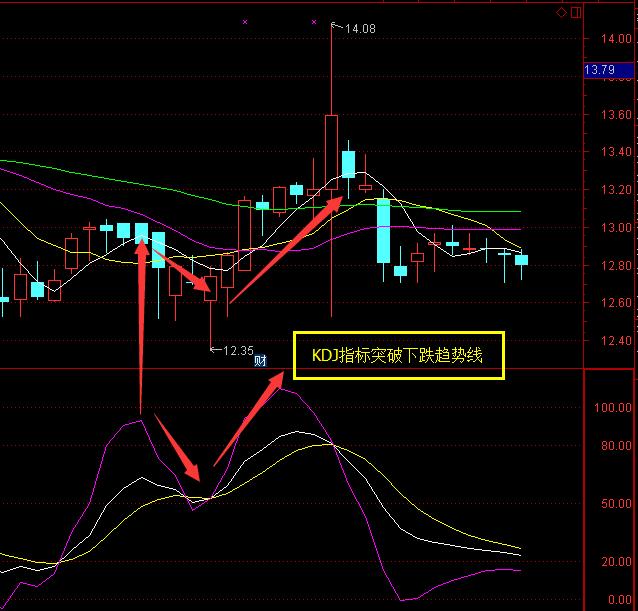Select the 12.35 low price label

pyautogui.click(x=238, y=350)
